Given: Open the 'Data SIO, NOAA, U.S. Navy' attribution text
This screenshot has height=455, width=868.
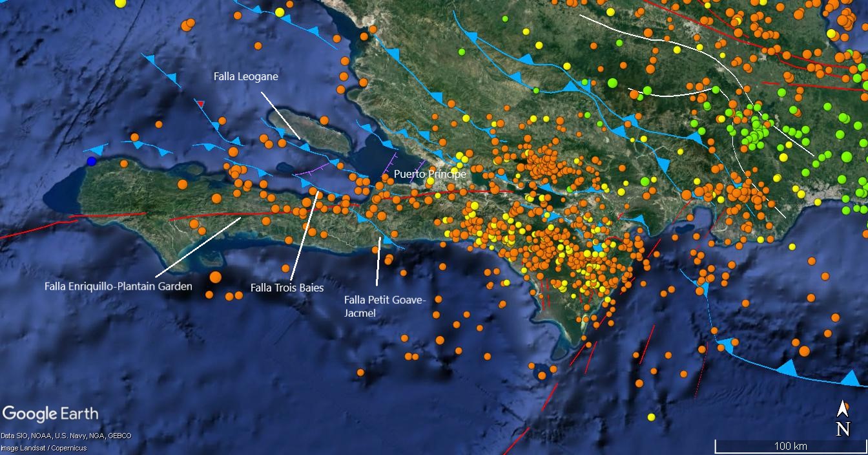Looking at the screenshot, I should [x=66, y=436].
